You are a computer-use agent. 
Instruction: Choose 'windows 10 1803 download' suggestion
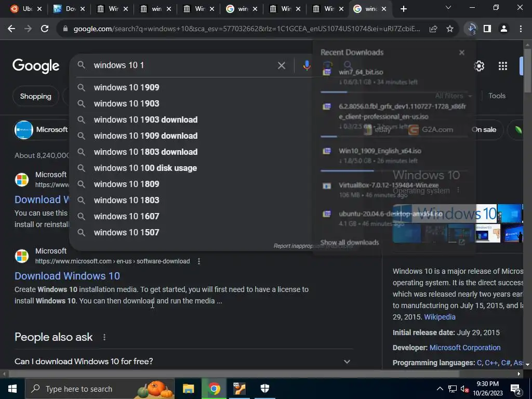(x=145, y=152)
